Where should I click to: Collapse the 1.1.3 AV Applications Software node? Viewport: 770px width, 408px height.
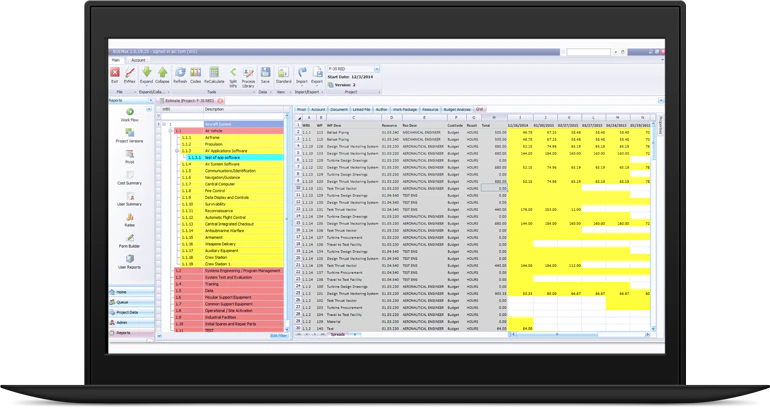coord(177,151)
